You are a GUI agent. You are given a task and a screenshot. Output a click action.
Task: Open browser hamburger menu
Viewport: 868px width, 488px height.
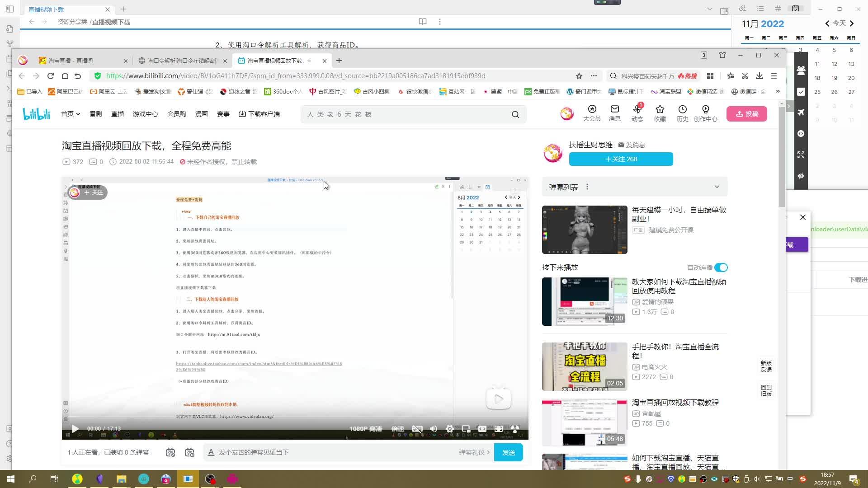click(774, 76)
